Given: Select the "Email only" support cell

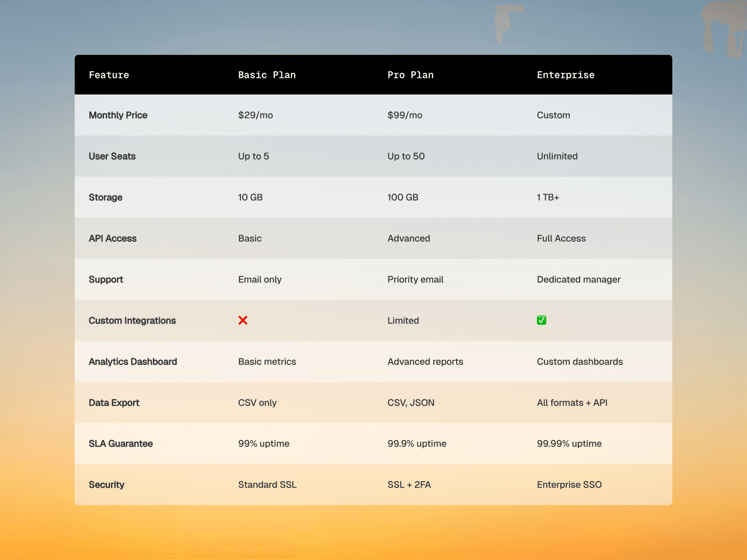Looking at the screenshot, I should tap(260, 280).
